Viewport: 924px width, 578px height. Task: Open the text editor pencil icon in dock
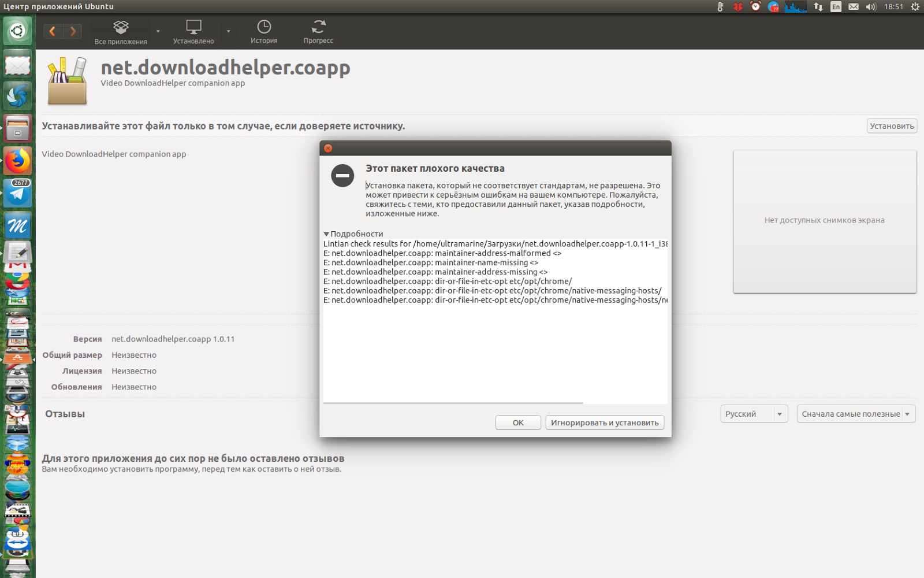(17, 252)
